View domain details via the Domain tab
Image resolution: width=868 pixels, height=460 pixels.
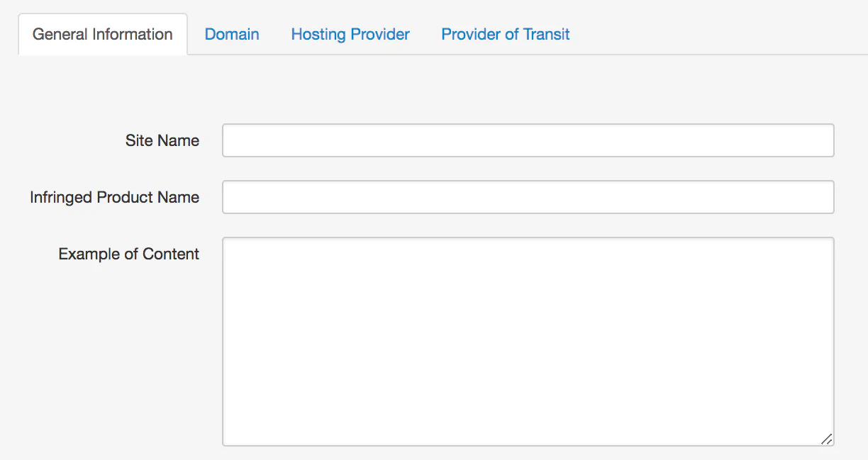pyautogui.click(x=232, y=34)
